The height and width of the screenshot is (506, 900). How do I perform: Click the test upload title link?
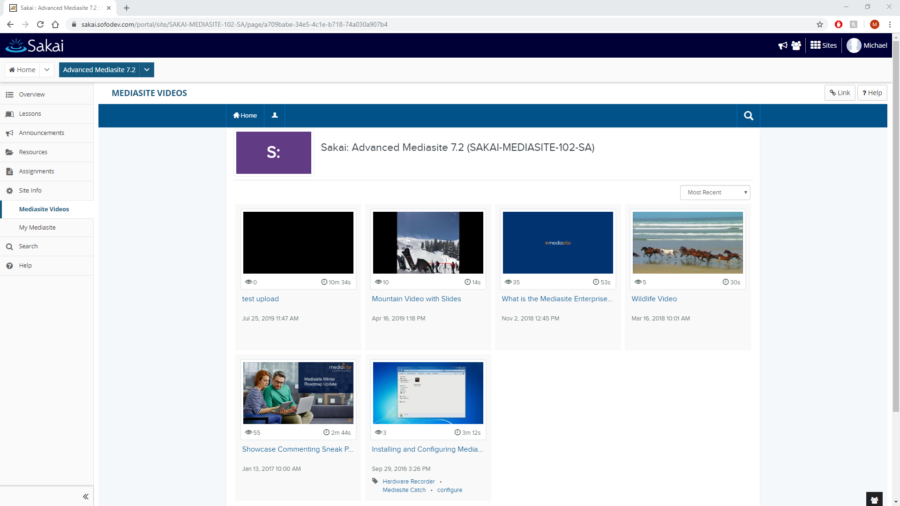[x=261, y=299]
